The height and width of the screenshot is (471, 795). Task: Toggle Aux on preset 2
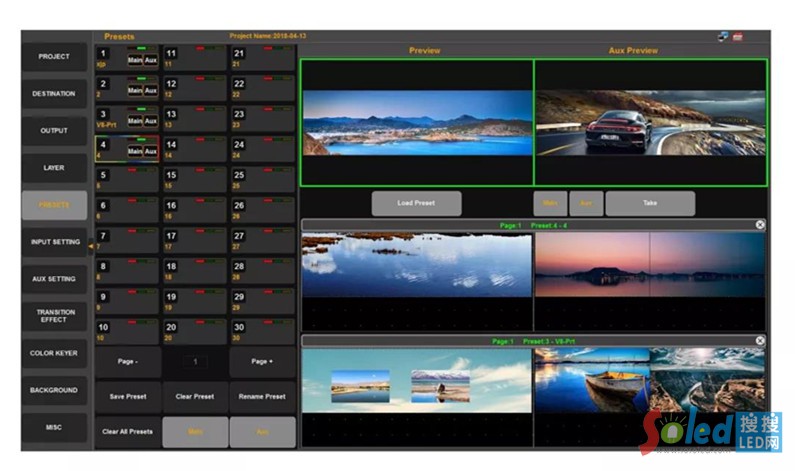(x=150, y=90)
